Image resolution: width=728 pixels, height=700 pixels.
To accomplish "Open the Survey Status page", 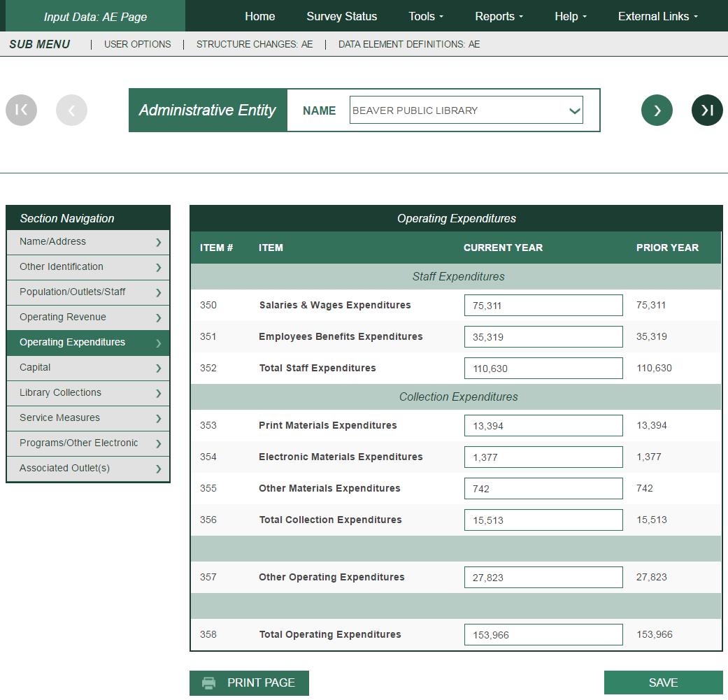I will 341,16.
